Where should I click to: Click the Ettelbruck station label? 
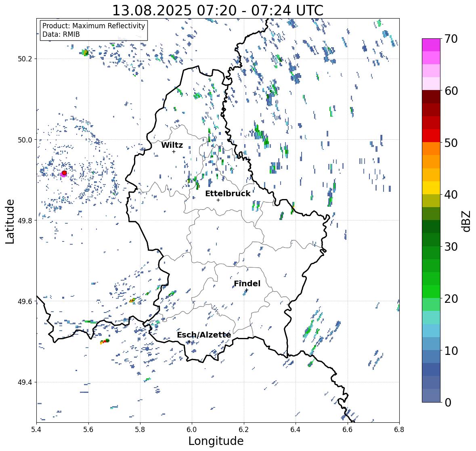pos(228,193)
